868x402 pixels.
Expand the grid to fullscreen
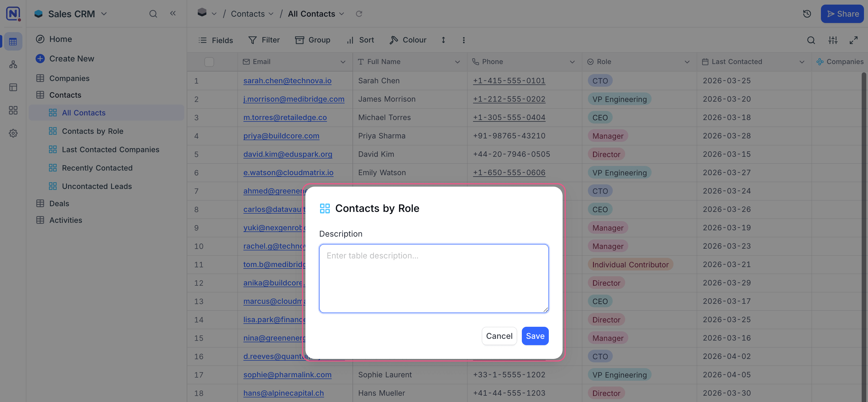[854, 40]
